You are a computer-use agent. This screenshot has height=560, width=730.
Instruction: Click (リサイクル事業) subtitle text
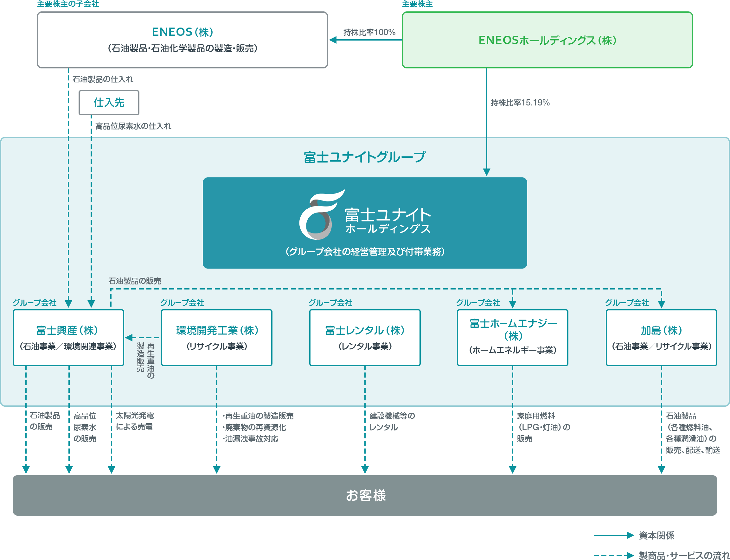217,346
